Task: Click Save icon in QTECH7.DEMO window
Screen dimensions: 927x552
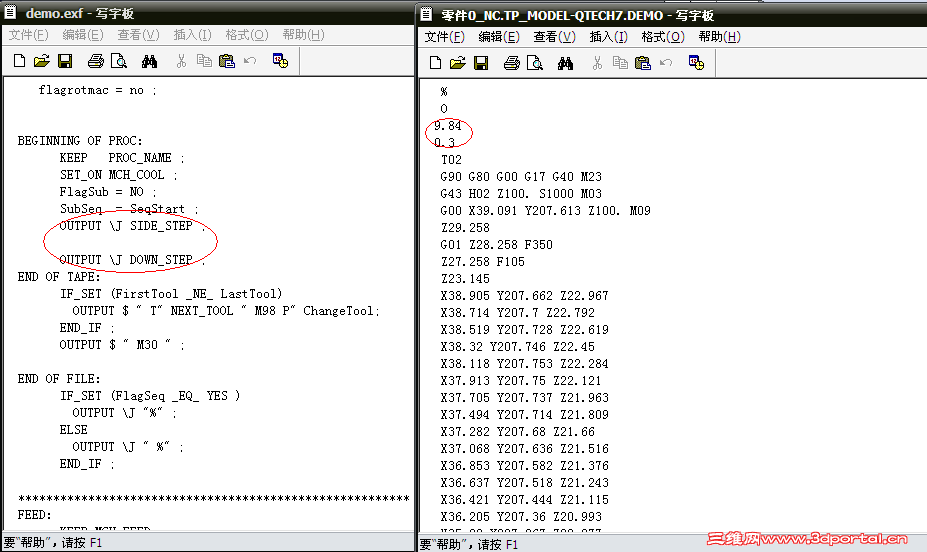Action: click(481, 63)
